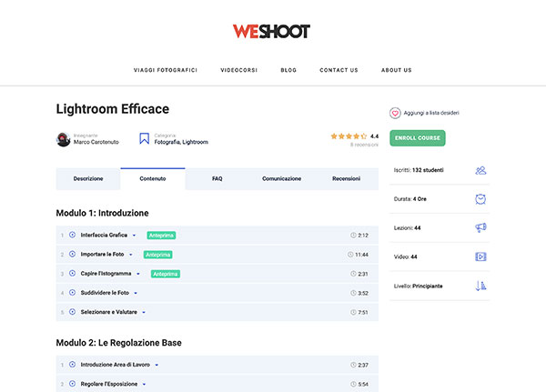Expand Regolare l'Esposizione lesson arrow

point(144,385)
